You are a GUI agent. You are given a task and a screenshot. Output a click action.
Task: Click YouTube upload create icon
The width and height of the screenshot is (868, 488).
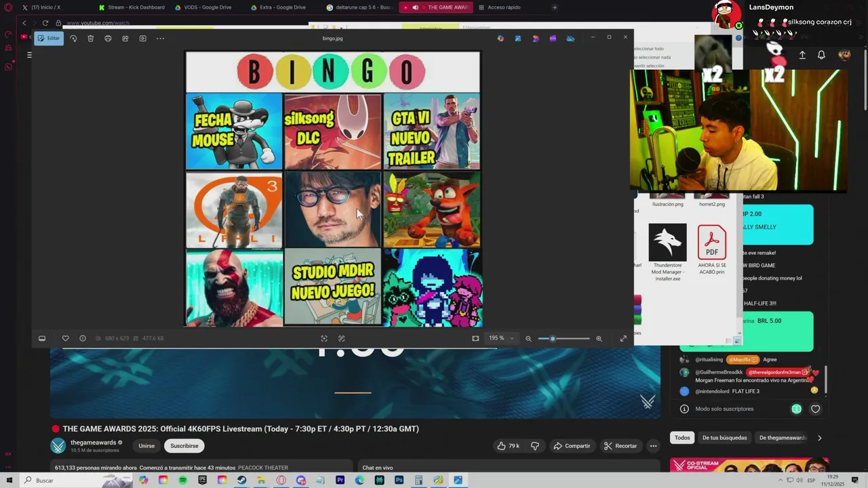(802, 56)
